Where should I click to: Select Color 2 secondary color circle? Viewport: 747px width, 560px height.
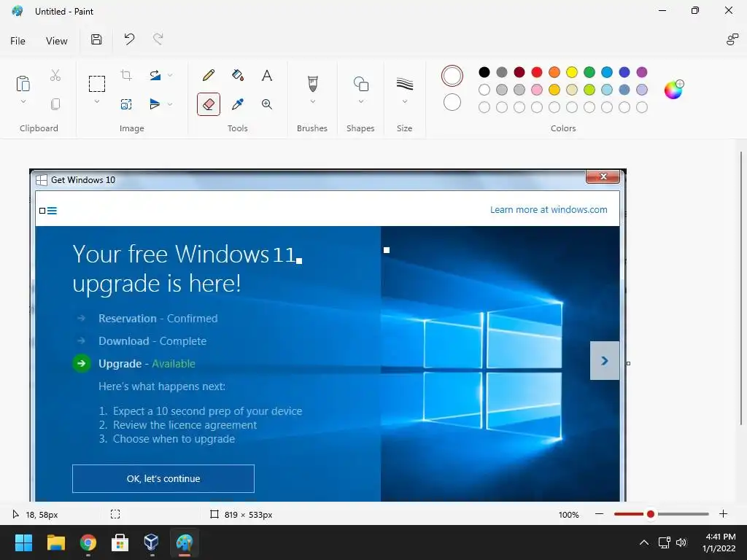pos(452,102)
